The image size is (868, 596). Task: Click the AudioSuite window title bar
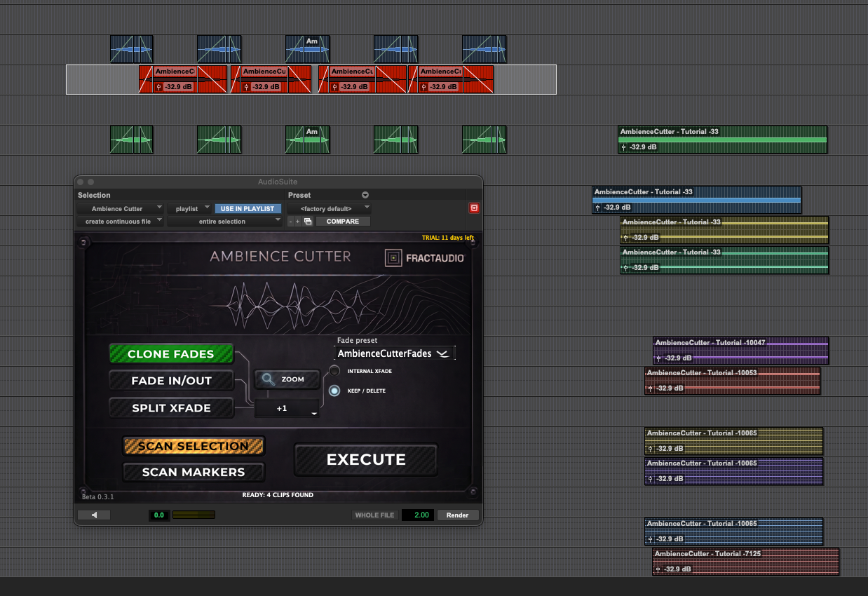point(278,182)
